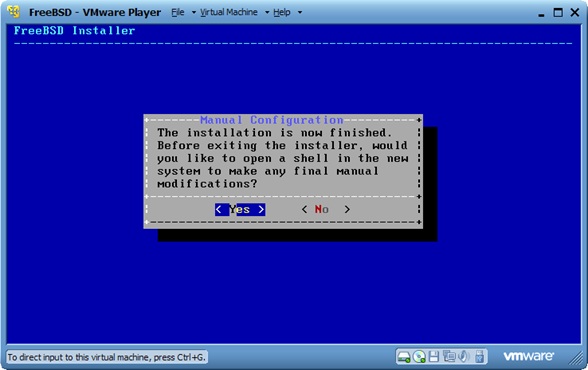
Task: Click the vmware logo in status bar
Action: tap(528, 356)
